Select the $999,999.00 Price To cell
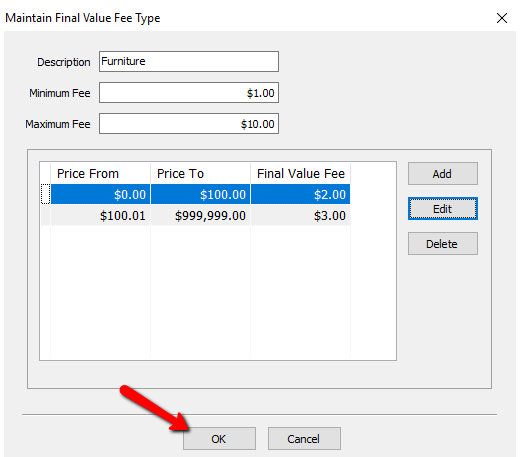The height and width of the screenshot is (457, 521). [x=200, y=215]
